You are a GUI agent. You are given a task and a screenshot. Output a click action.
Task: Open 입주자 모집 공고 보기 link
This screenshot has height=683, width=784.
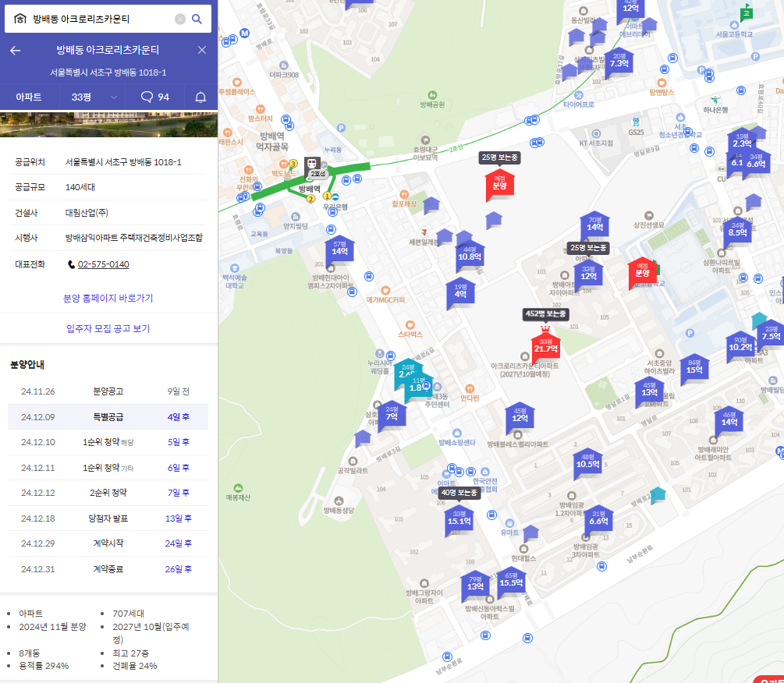[108, 328]
